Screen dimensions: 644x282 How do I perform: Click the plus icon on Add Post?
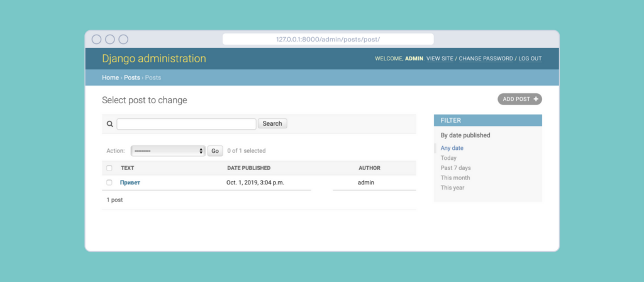click(x=536, y=99)
